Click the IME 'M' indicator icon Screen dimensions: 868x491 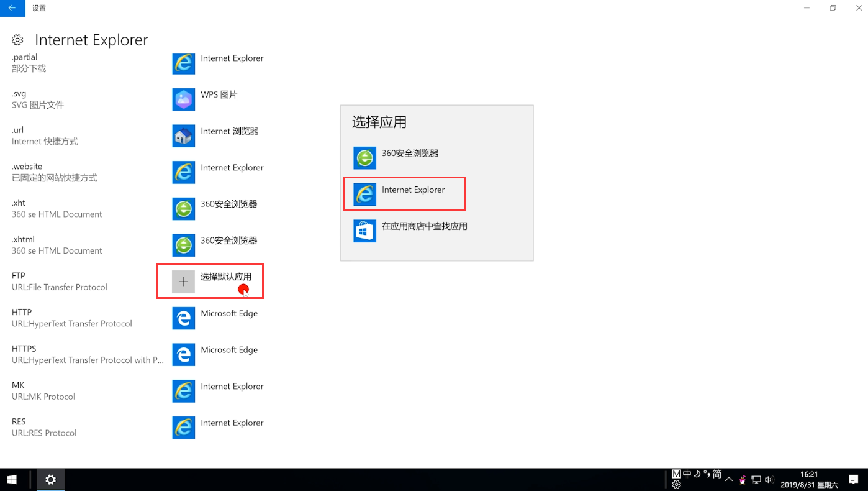pyautogui.click(x=677, y=474)
